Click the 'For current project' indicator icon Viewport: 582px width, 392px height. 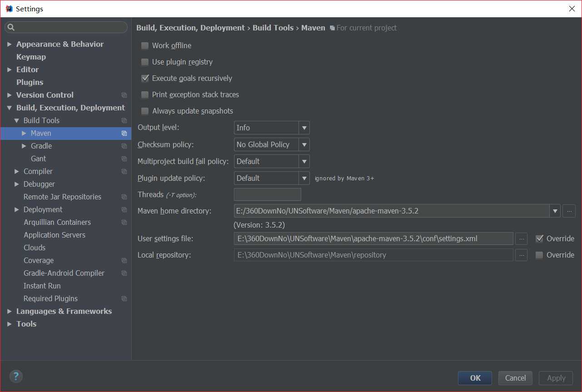coord(332,28)
